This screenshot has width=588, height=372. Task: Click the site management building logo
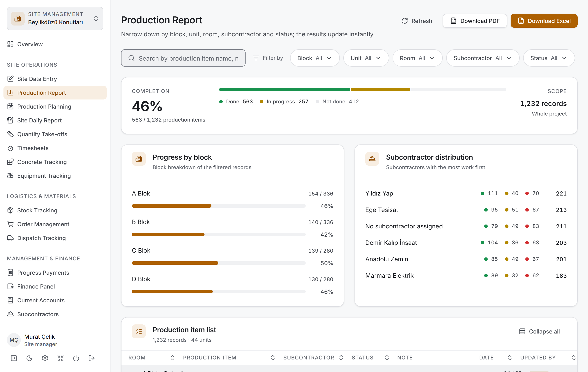pos(18,19)
